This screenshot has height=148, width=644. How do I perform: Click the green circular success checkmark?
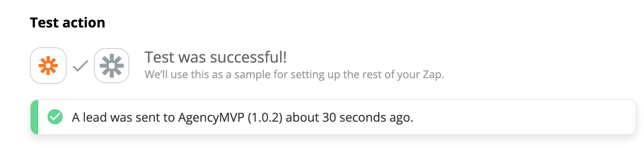(x=55, y=117)
